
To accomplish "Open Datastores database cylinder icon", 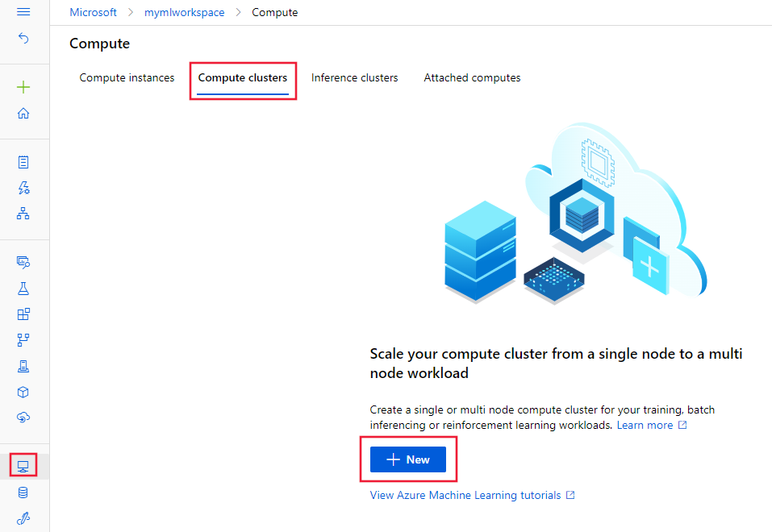I will point(23,493).
